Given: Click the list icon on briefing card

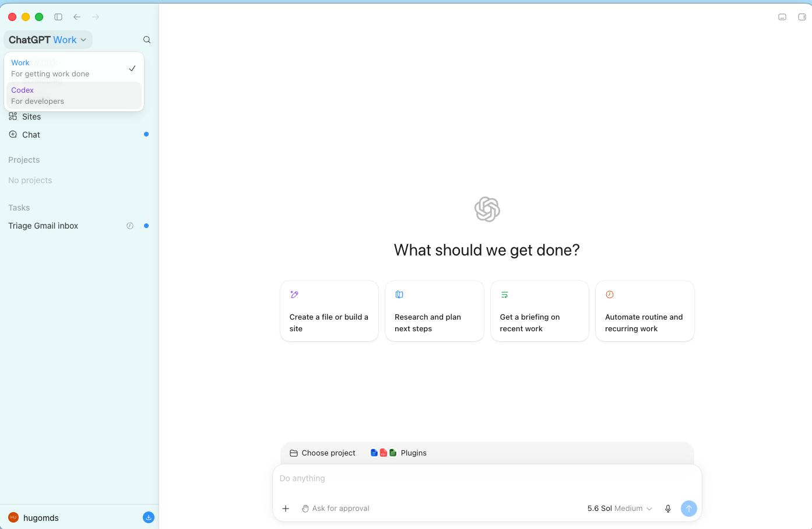Looking at the screenshot, I should (x=505, y=295).
